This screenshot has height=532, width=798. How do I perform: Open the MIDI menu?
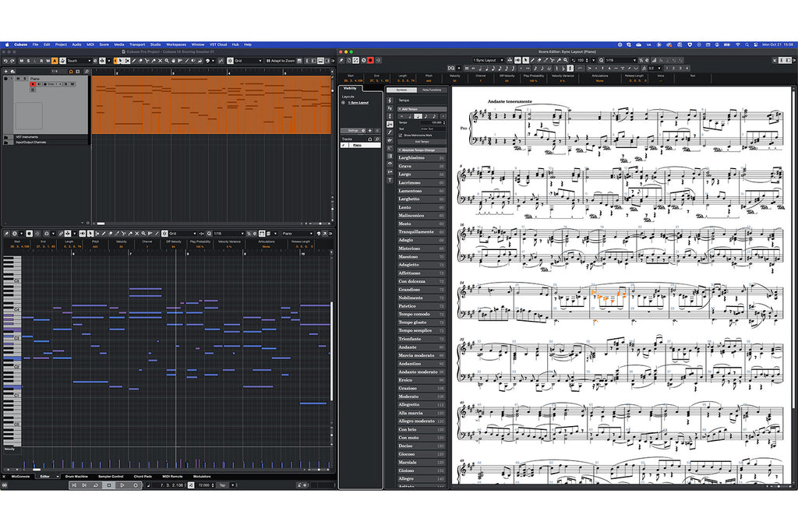pyautogui.click(x=90, y=44)
